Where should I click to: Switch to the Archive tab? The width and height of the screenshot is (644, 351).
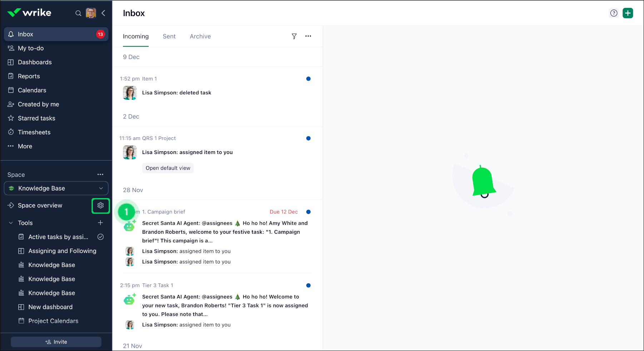200,36
